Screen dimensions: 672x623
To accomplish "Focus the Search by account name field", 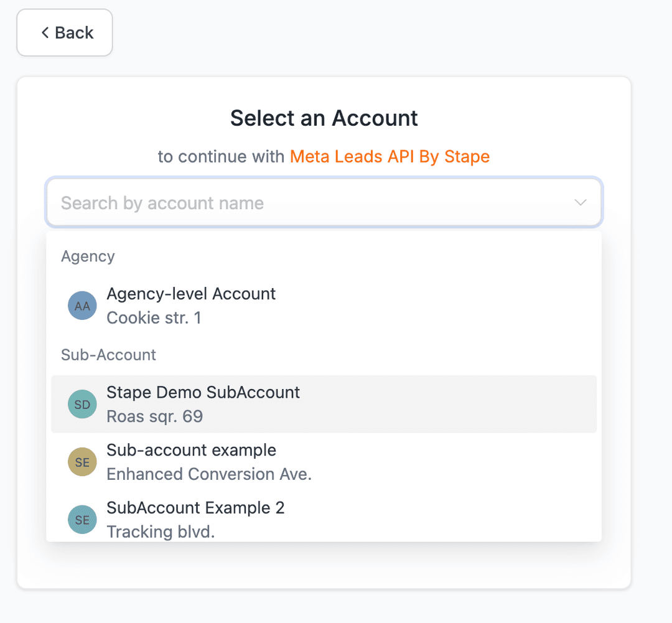I will [x=311, y=203].
